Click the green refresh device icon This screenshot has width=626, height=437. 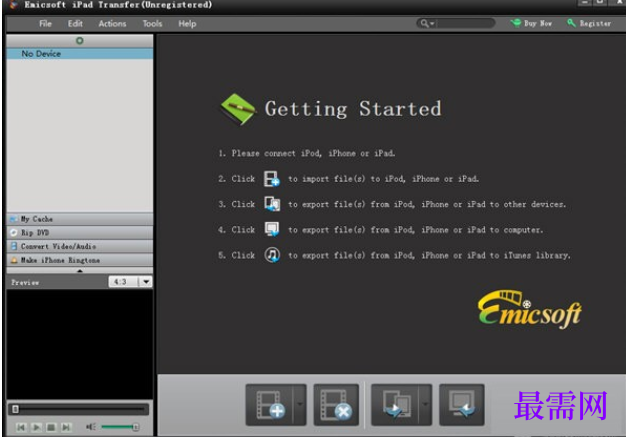(x=79, y=41)
